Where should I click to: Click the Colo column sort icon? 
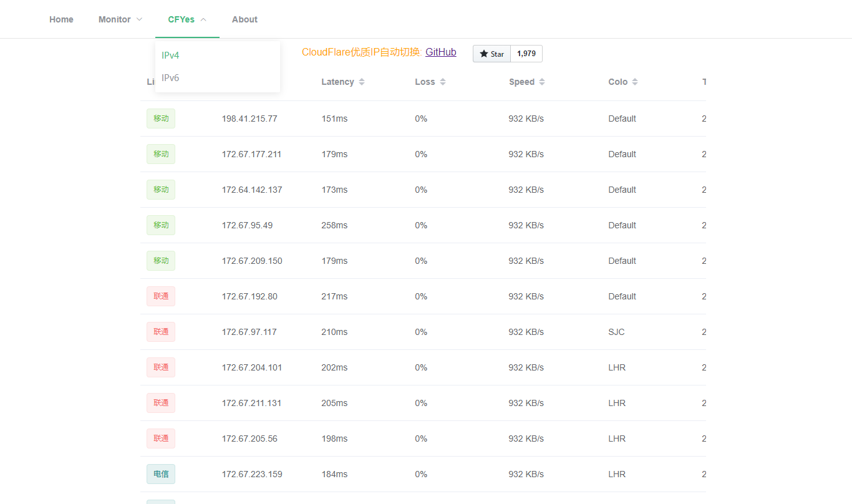click(635, 82)
